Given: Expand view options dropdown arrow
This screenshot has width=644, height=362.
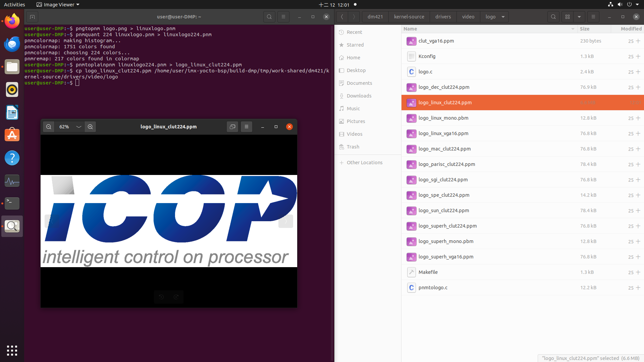Looking at the screenshot, I should pos(579,17).
